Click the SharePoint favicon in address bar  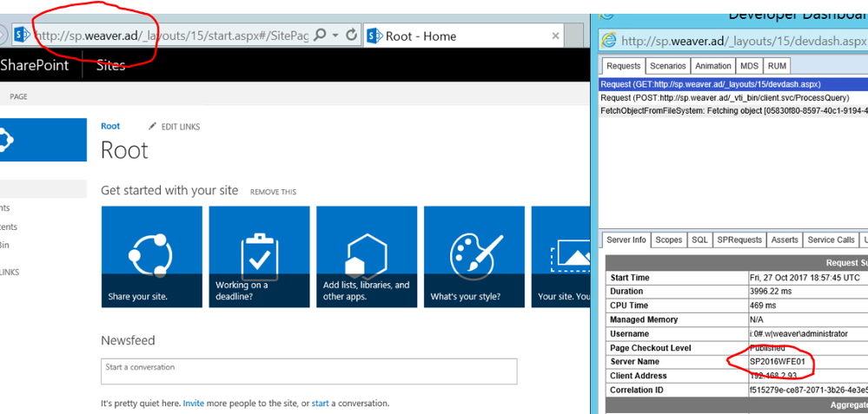pos(22,36)
